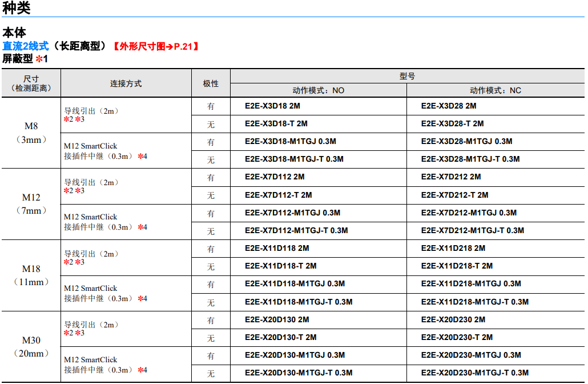
Task: Select the 本体 heading
Action: [x=14, y=33]
